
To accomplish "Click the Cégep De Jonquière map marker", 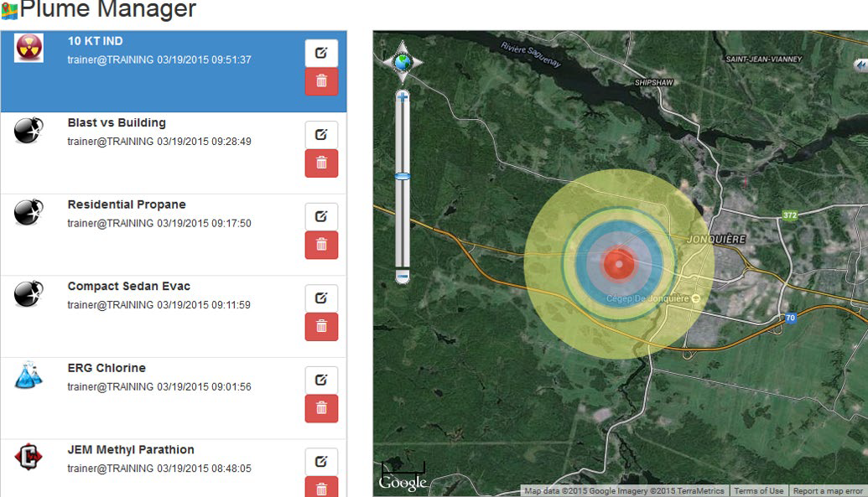I will tap(696, 298).
